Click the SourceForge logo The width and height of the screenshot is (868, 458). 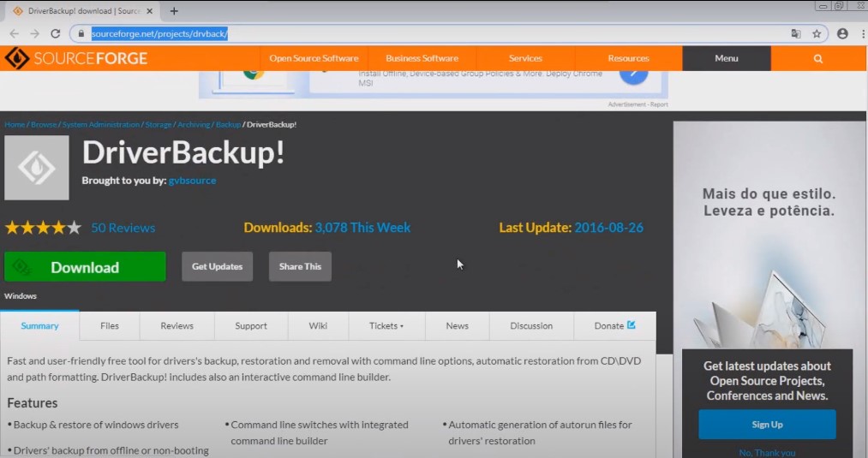coord(76,58)
